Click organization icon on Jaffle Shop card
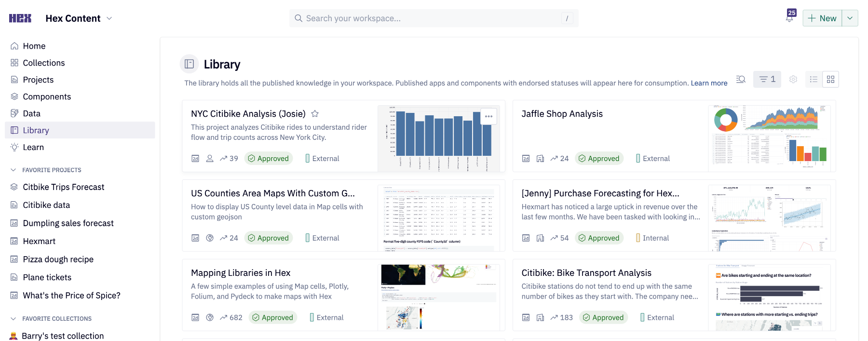This screenshot has width=868, height=341. pos(541,158)
